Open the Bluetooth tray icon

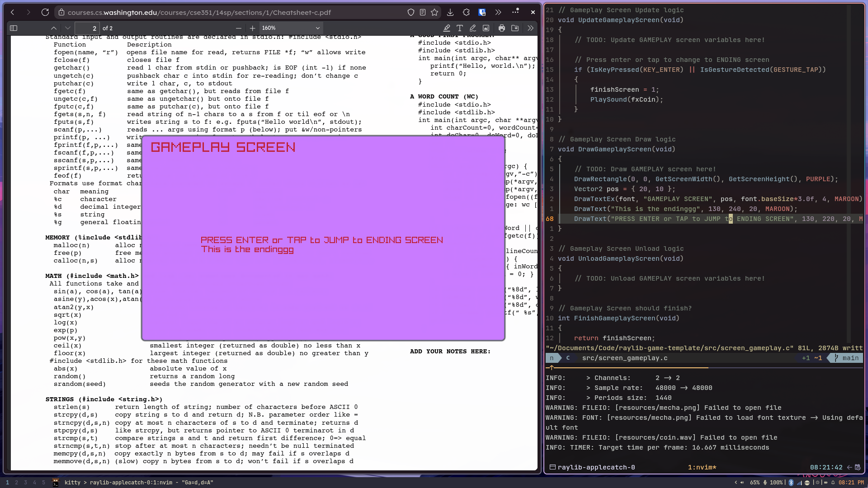point(791,483)
